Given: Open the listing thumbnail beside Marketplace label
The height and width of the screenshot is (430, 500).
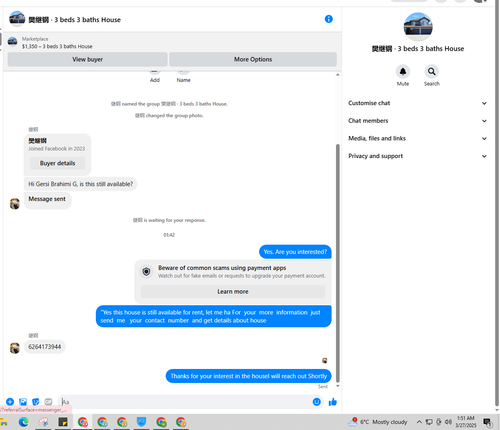Looking at the screenshot, I should coord(13,42).
